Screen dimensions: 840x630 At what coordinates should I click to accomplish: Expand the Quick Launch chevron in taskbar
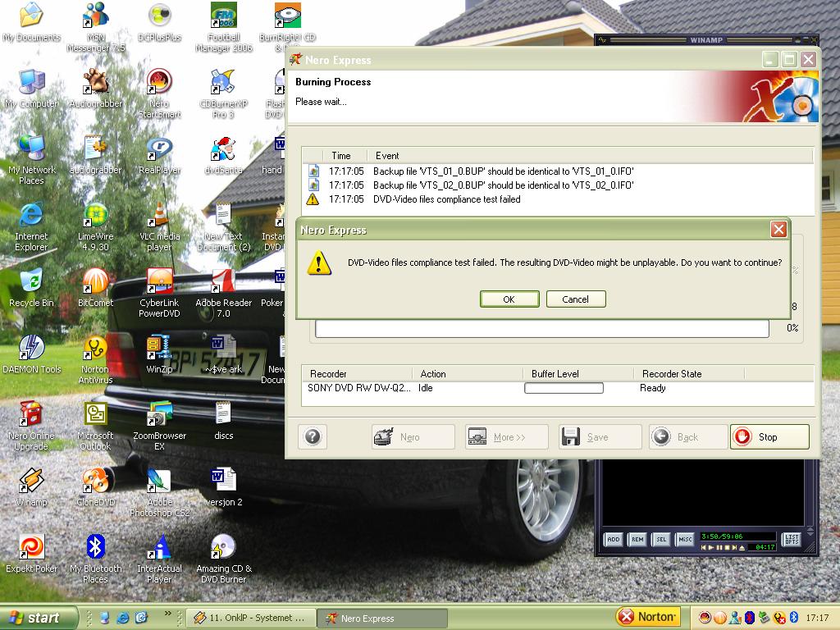pyautogui.click(x=168, y=614)
